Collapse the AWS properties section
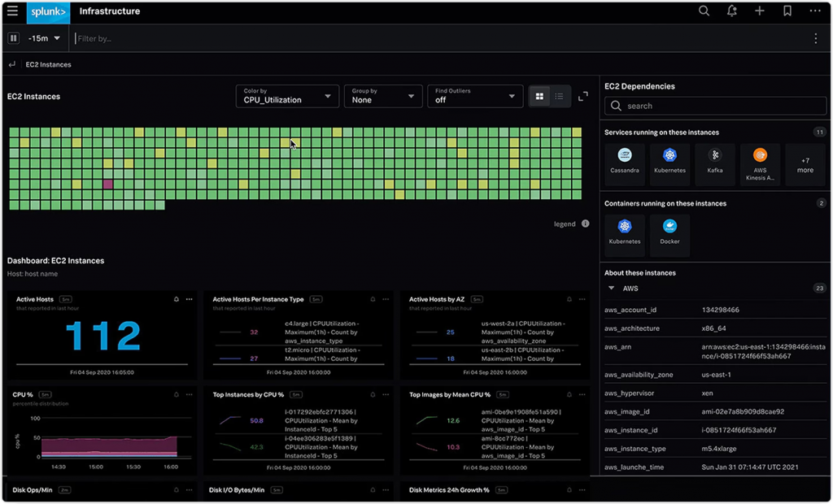This screenshot has height=504, width=833. click(x=611, y=288)
